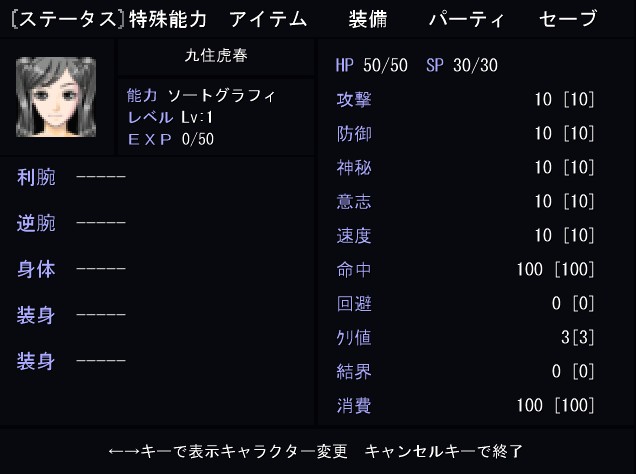Screen dimensions: 636x474
Task: Click the EXP 0/50 readout
Action: click(171, 139)
